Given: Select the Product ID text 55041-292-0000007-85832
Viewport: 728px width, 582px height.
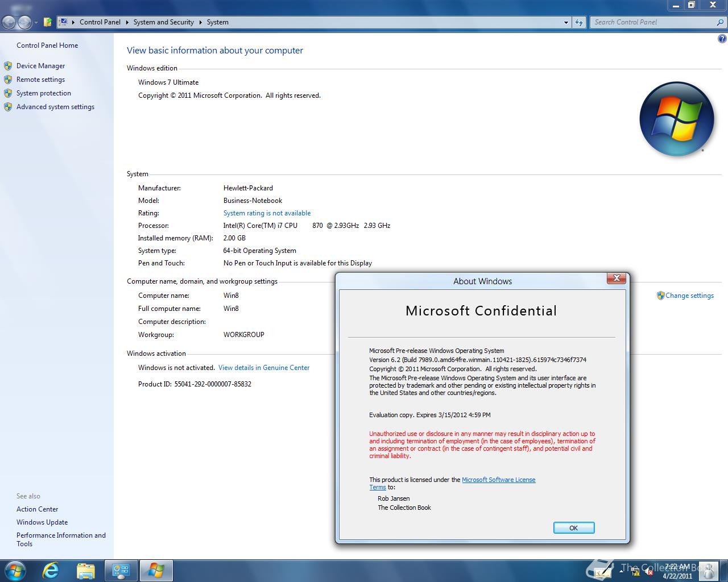Looking at the screenshot, I should pyautogui.click(x=213, y=384).
